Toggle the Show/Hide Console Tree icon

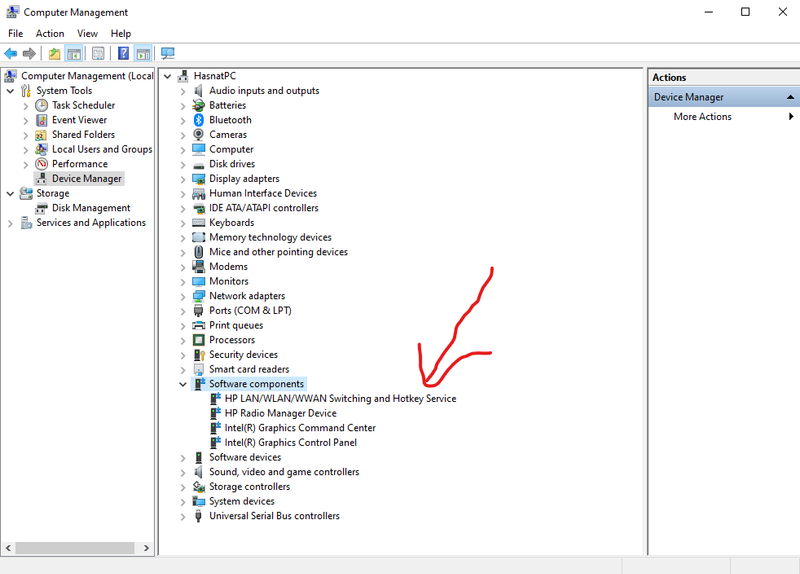pos(73,53)
